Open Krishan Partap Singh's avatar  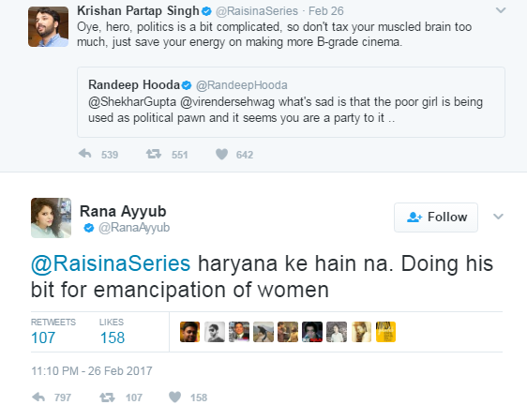49,26
